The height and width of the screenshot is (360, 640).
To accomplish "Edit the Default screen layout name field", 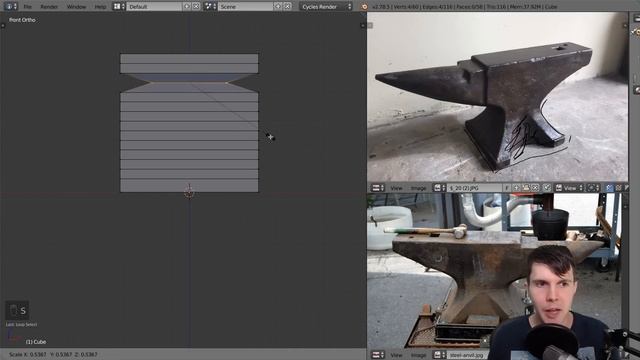I will 154,7.
